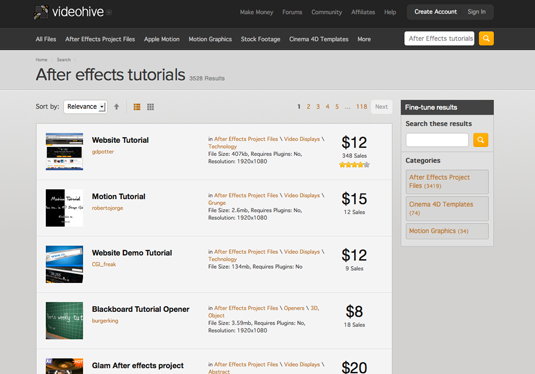Image resolution: width=535 pixels, height=374 pixels.
Task: Click Video Displays link in Website Tutorial row
Action: (302, 139)
